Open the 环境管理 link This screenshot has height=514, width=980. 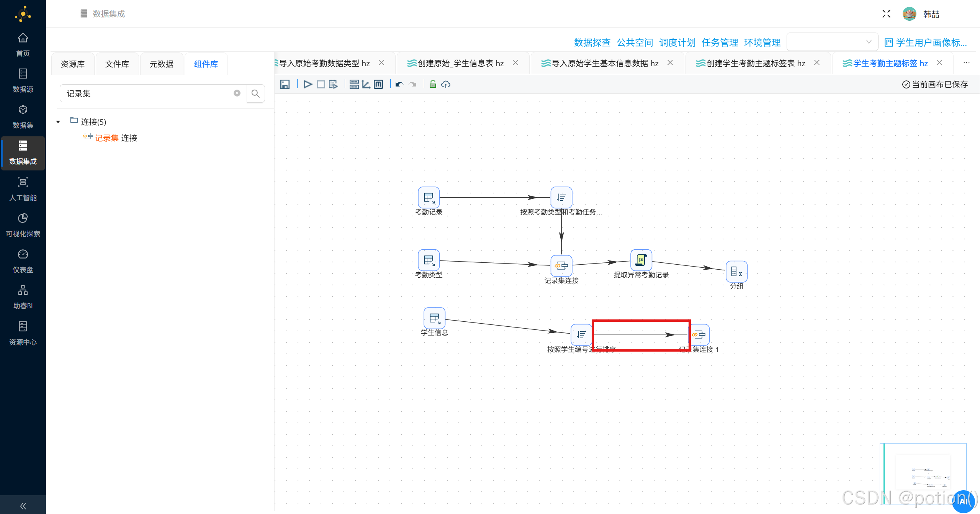[762, 43]
